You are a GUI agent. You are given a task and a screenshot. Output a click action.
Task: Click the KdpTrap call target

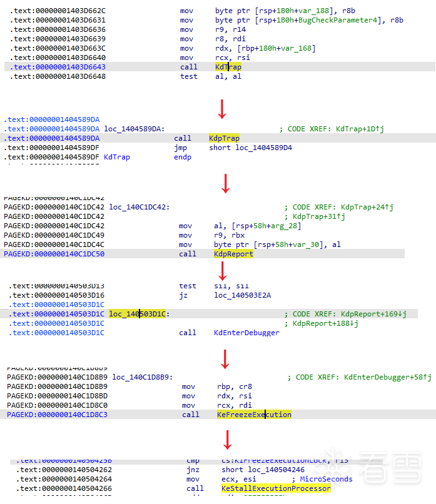(x=224, y=138)
